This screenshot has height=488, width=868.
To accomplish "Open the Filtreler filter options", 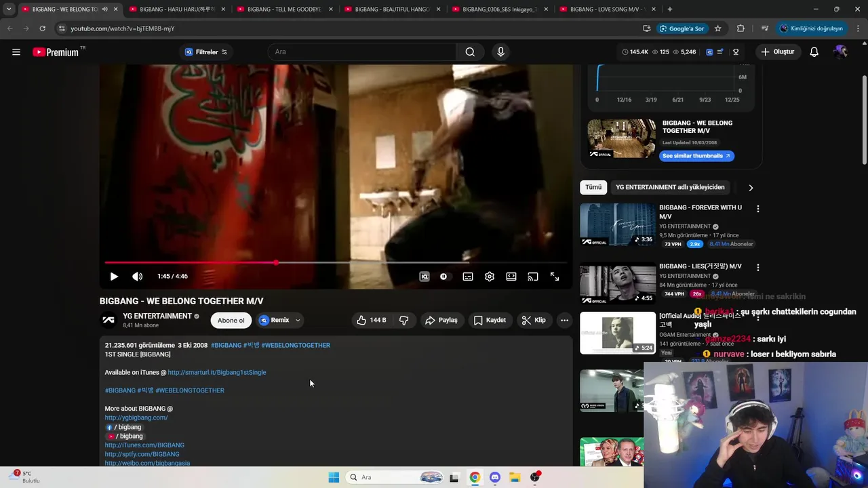I will click(x=207, y=52).
